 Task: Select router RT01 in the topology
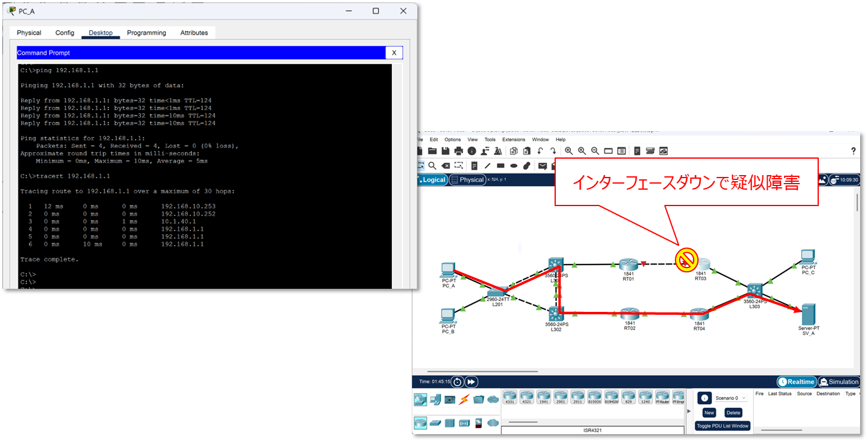click(629, 264)
